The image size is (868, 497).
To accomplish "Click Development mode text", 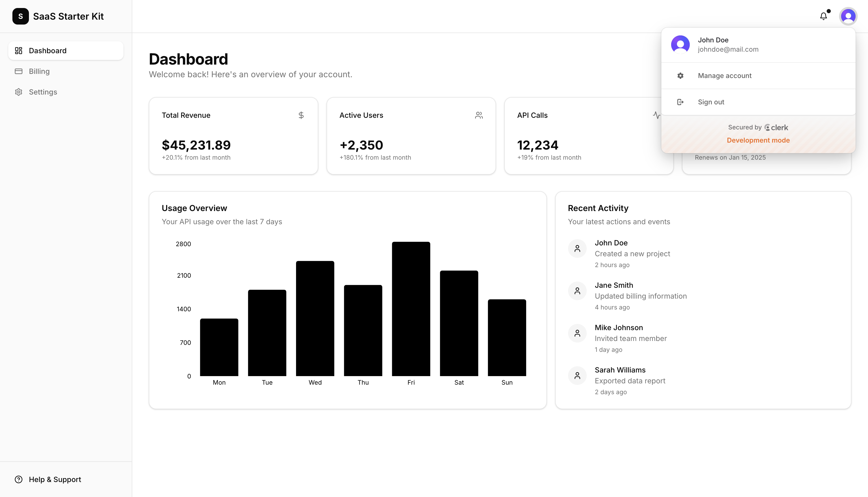I will pyautogui.click(x=758, y=140).
